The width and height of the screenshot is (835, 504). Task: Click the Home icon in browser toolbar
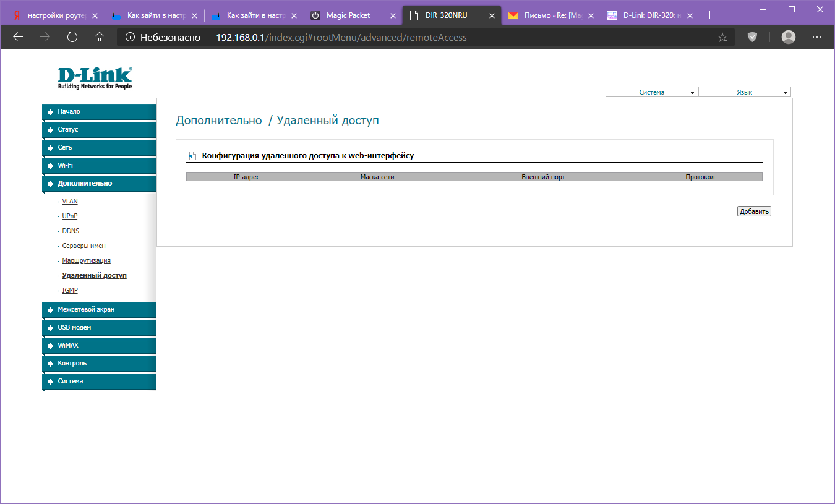[x=100, y=37]
